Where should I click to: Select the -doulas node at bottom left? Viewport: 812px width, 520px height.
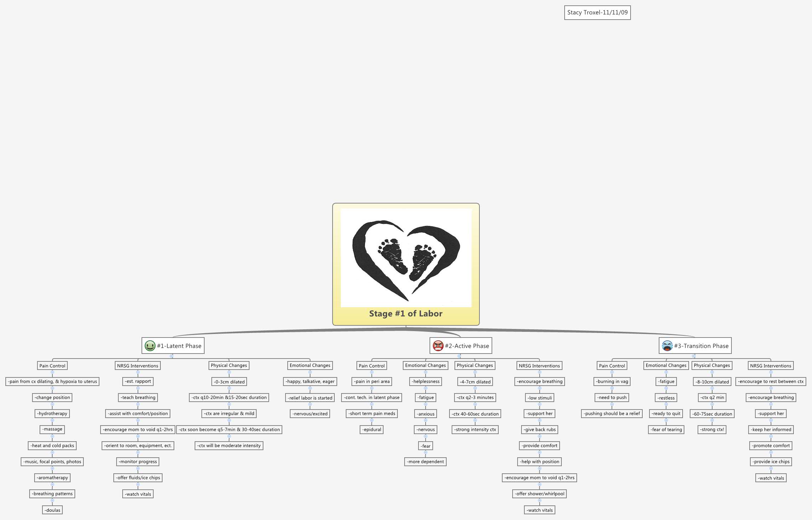click(x=52, y=510)
